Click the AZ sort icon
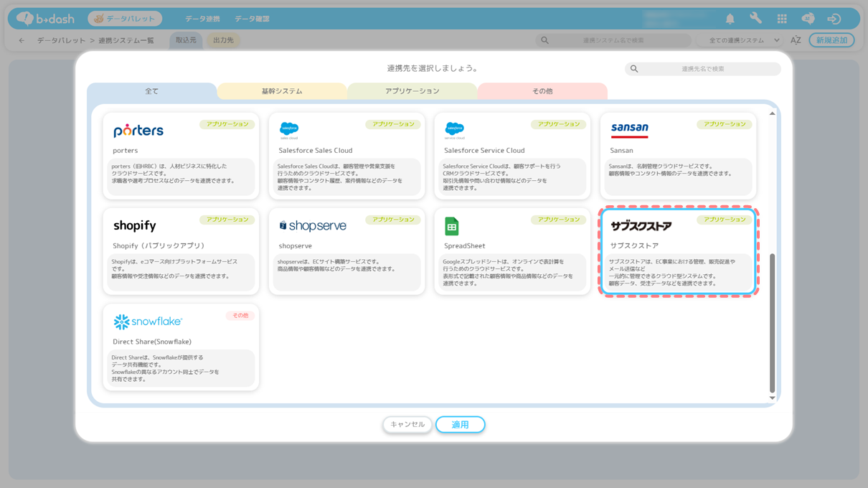The height and width of the screenshot is (488, 868). click(x=796, y=40)
